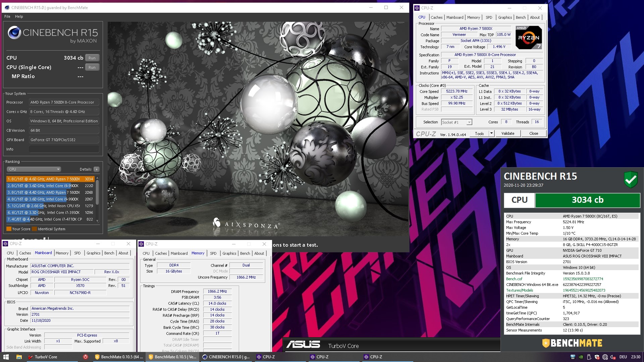Click the Cinebench rendered scene image

click(x=258, y=129)
